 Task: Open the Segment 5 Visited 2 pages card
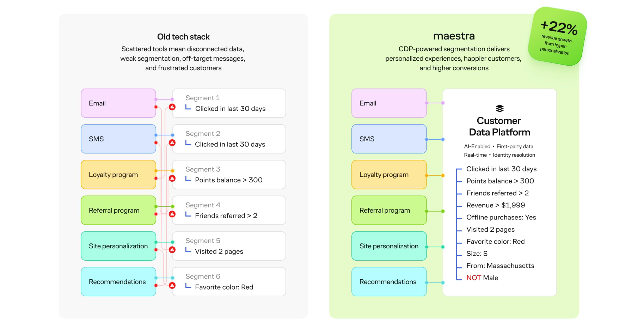coord(229,246)
